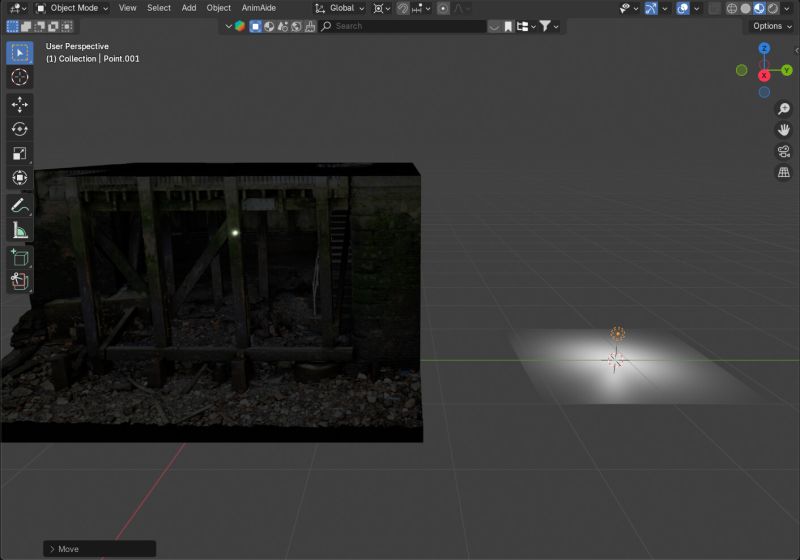
Task: Click the Zoom view magnifier icon
Action: click(784, 109)
